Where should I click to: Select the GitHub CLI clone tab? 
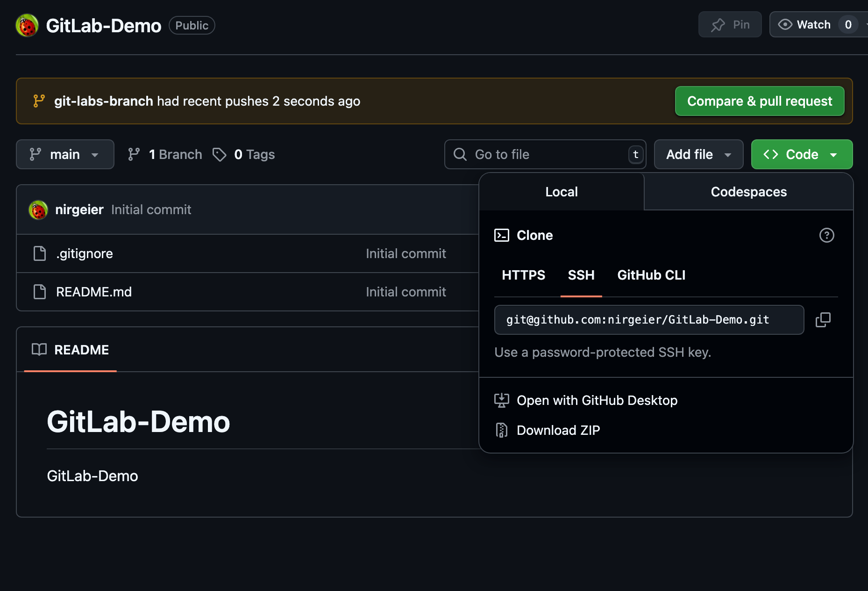coord(651,275)
